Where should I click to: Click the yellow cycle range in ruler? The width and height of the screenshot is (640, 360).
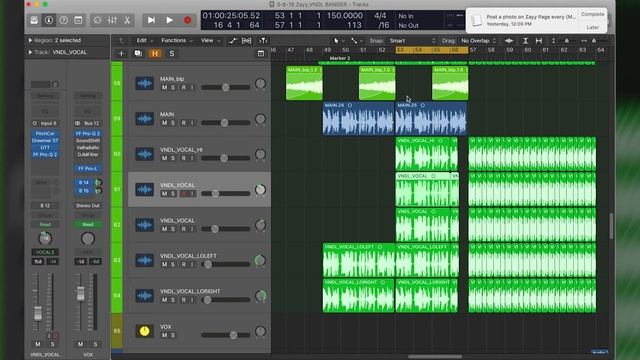(x=432, y=50)
